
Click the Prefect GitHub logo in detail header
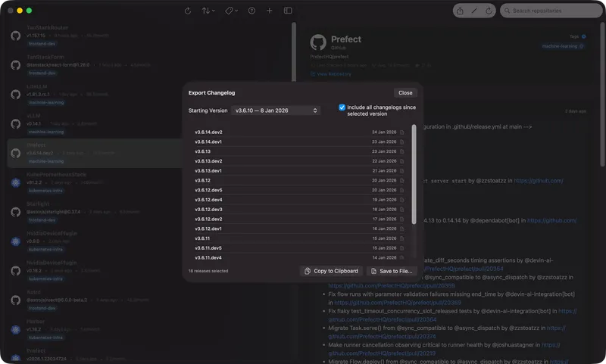pyautogui.click(x=318, y=42)
